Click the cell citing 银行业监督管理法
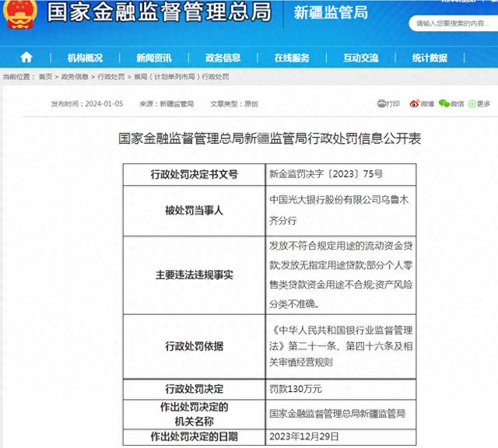 [341, 346]
